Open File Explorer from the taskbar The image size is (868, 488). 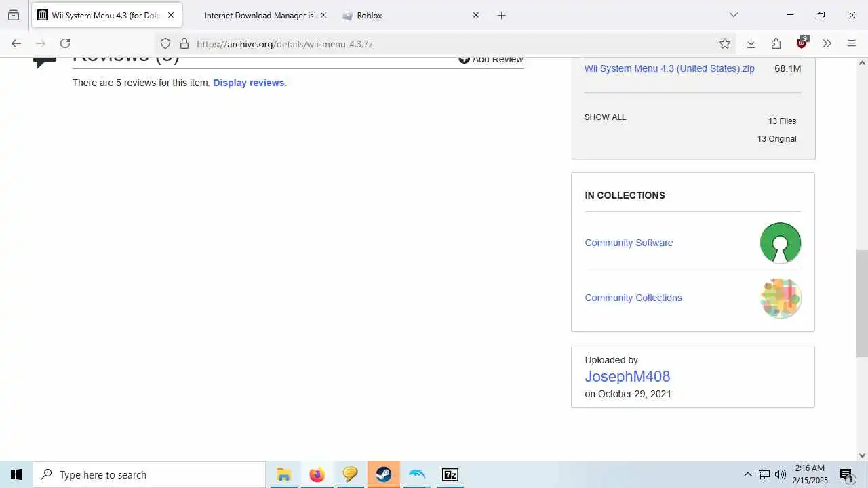(x=283, y=474)
